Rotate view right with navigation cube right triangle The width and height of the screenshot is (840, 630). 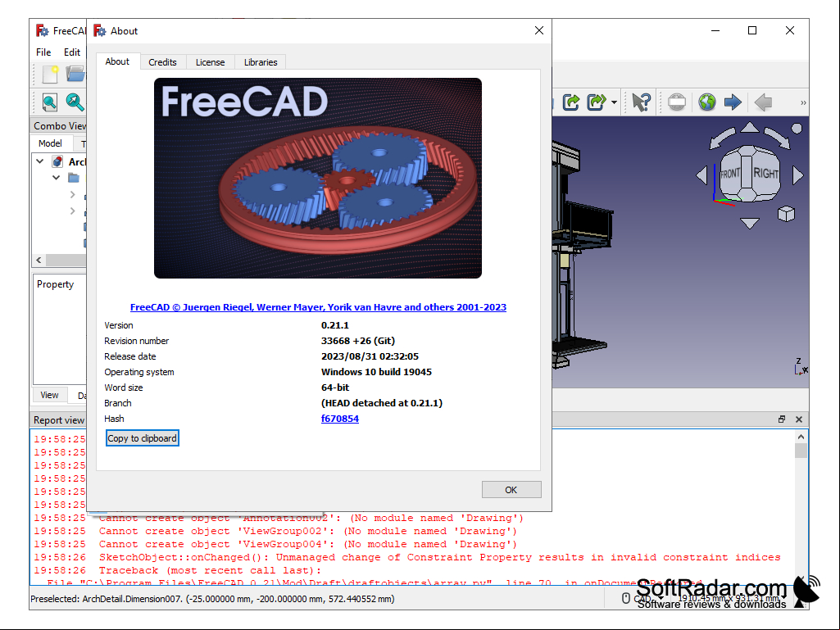click(797, 175)
